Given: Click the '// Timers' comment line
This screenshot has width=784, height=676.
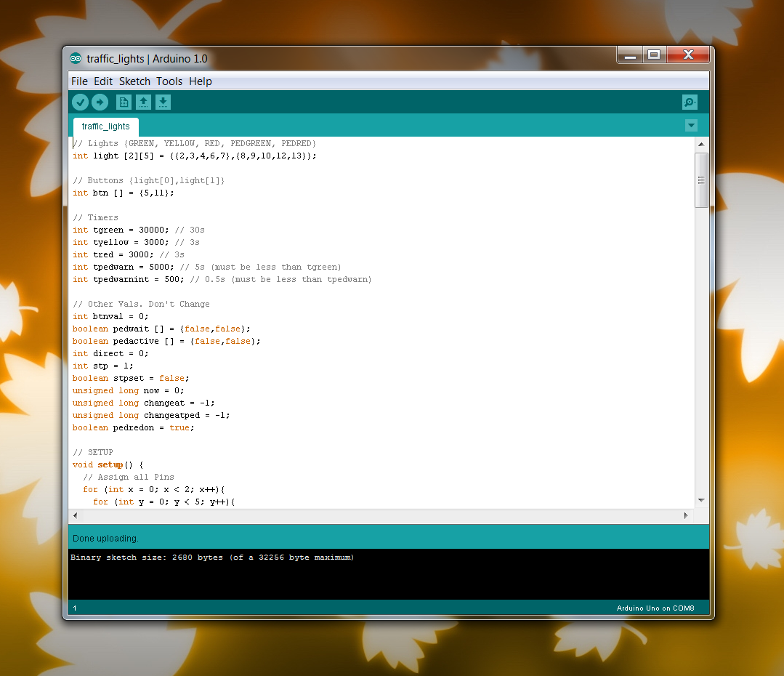Looking at the screenshot, I should point(95,217).
